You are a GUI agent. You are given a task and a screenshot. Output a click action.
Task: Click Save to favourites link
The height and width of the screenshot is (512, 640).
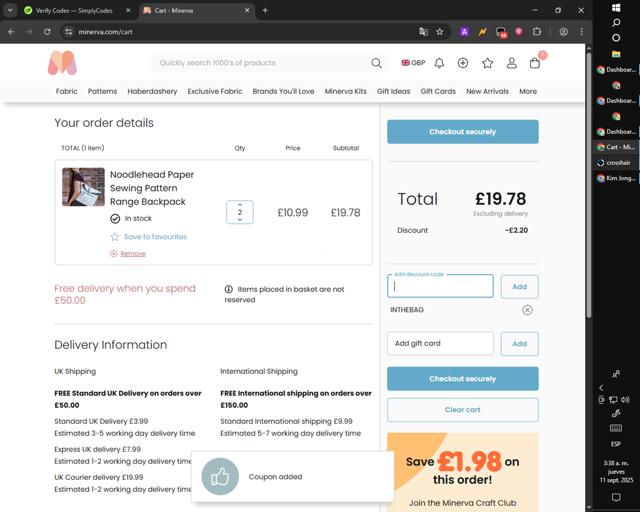[x=149, y=237]
